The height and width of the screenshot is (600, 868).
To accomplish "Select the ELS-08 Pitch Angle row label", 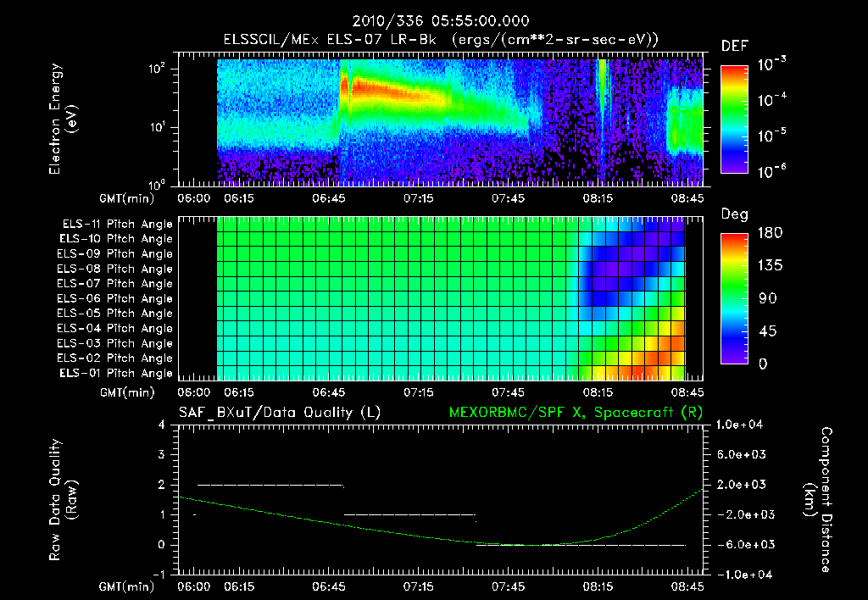I will tap(115, 269).
